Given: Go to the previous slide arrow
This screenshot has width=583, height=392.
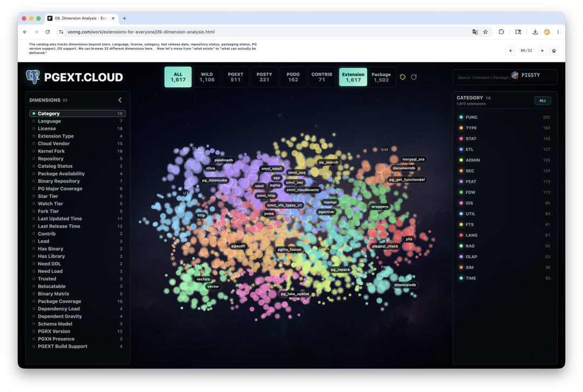Looking at the screenshot, I should click(511, 51).
